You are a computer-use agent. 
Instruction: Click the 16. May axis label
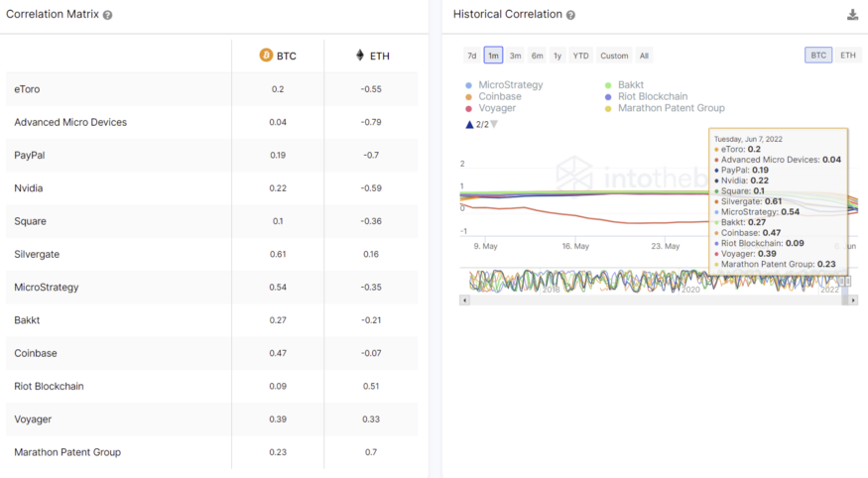[575, 246]
